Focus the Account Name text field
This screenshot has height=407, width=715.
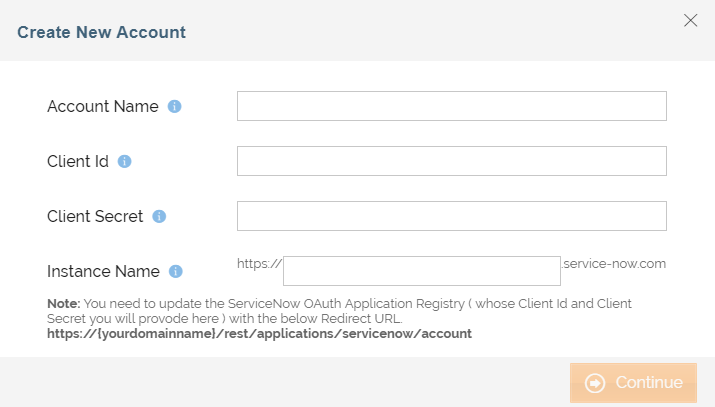[x=451, y=106]
